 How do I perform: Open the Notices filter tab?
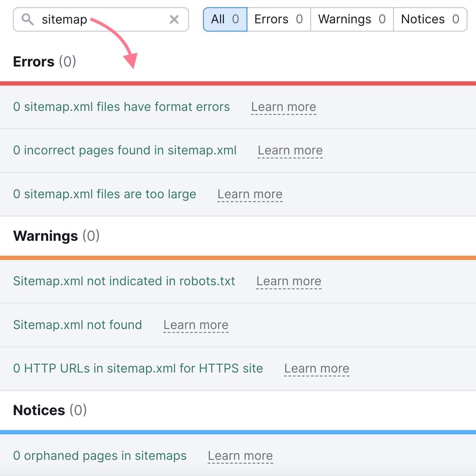coord(430,19)
